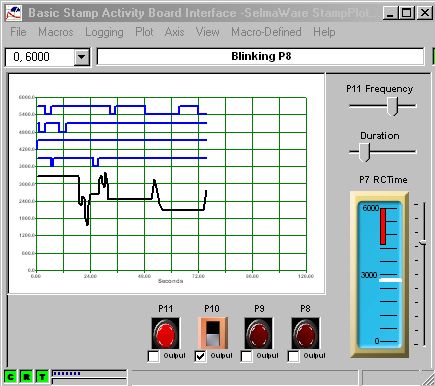Tick the P8 Output checkbox
This screenshot has width=435, height=386.
point(293,356)
